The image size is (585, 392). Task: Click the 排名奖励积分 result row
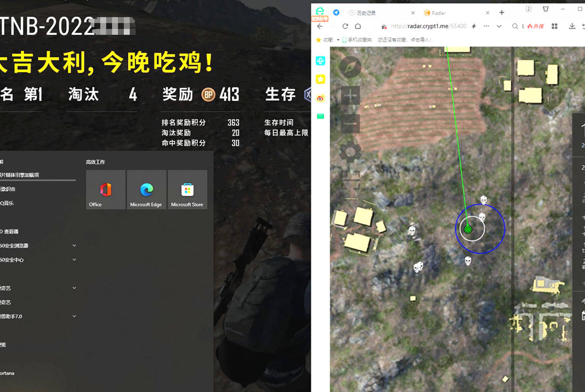click(200, 122)
